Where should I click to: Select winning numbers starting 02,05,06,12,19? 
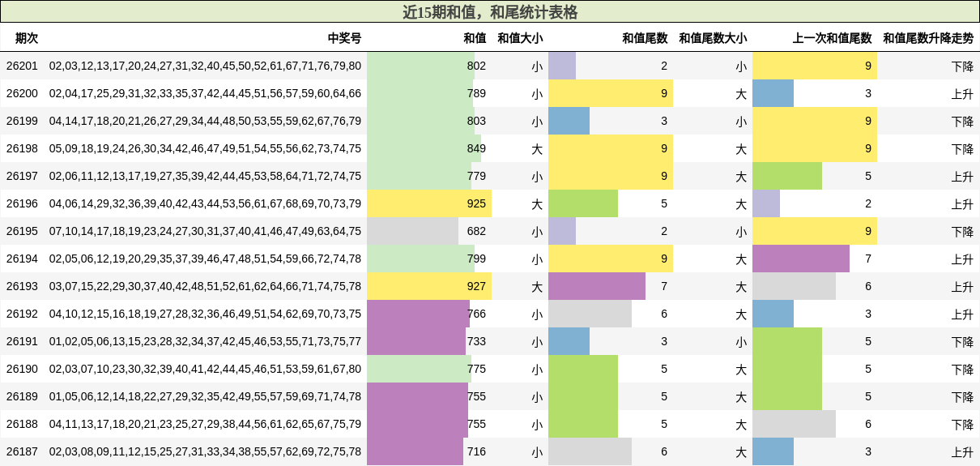coord(205,259)
